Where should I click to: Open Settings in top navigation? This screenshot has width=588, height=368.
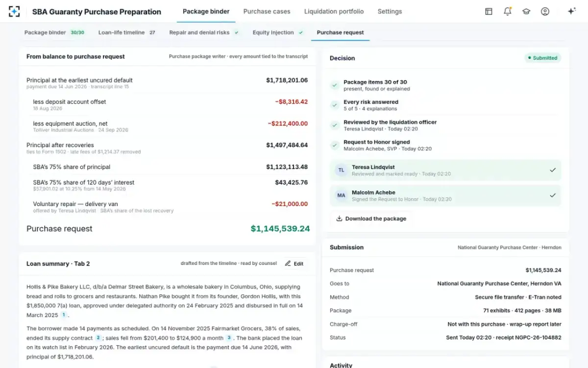coord(390,11)
